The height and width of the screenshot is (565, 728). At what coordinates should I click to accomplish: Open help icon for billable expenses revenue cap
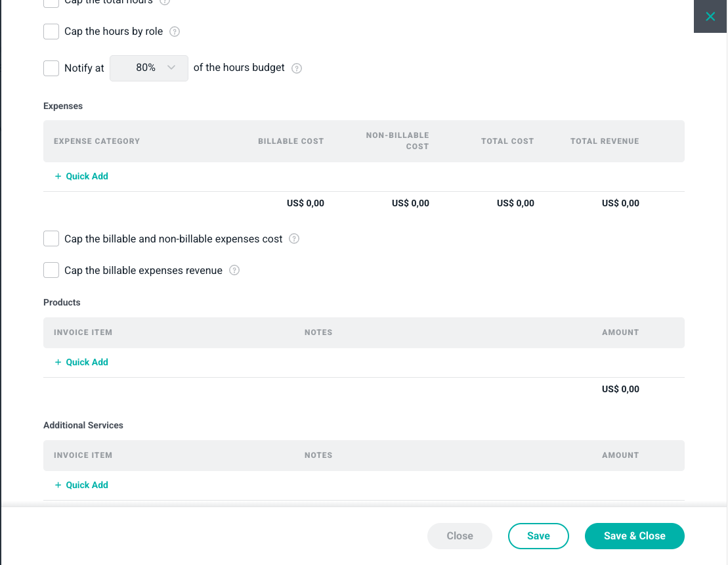(x=234, y=271)
